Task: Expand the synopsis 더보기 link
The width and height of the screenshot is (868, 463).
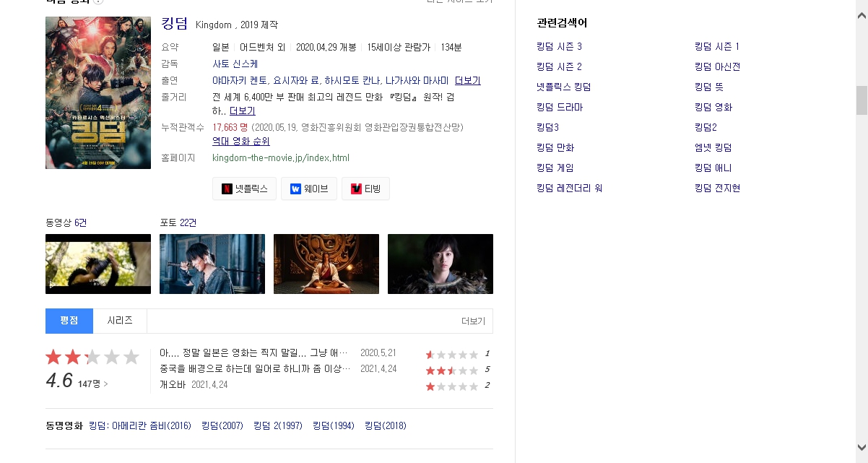Action: point(243,111)
